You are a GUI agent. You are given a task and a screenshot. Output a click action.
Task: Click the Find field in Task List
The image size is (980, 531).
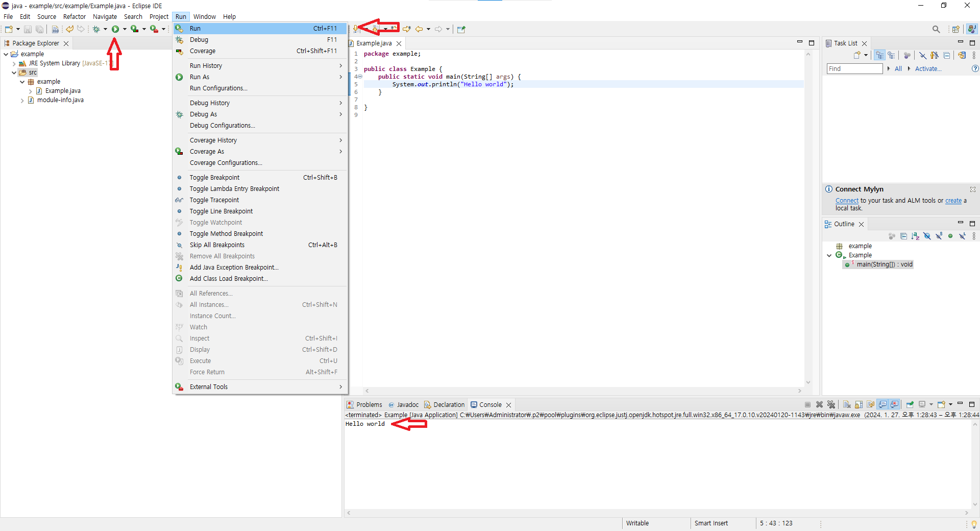pyautogui.click(x=854, y=68)
